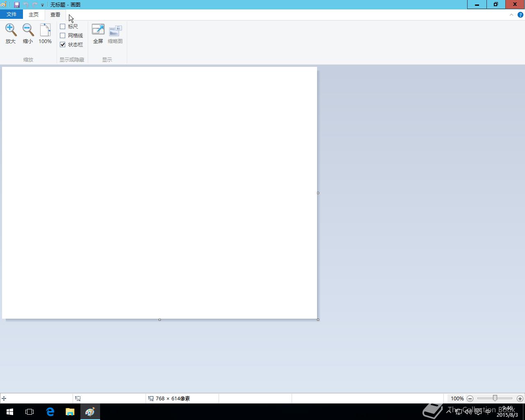The image size is (525, 420).
Task: Click the status bar minus zoom button
Action: [470, 398]
